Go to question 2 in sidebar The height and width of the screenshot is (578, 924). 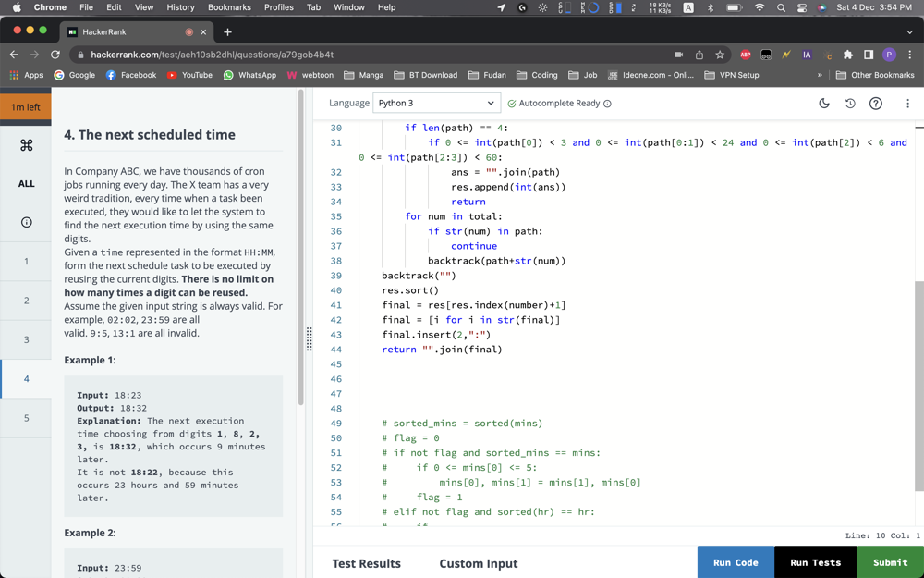coord(26,301)
